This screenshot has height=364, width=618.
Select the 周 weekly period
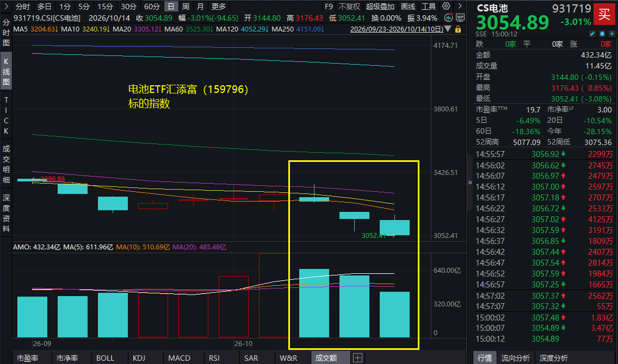(x=186, y=7)
